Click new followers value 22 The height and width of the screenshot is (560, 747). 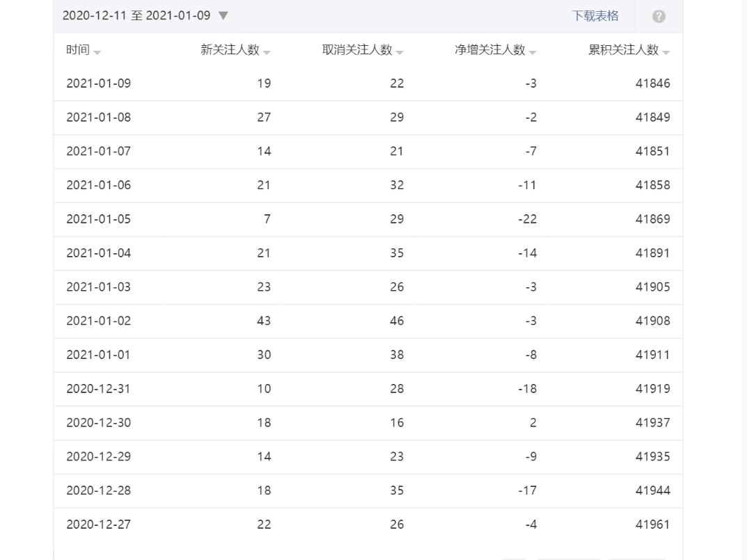pyautogui.click(x=264, y=525)
